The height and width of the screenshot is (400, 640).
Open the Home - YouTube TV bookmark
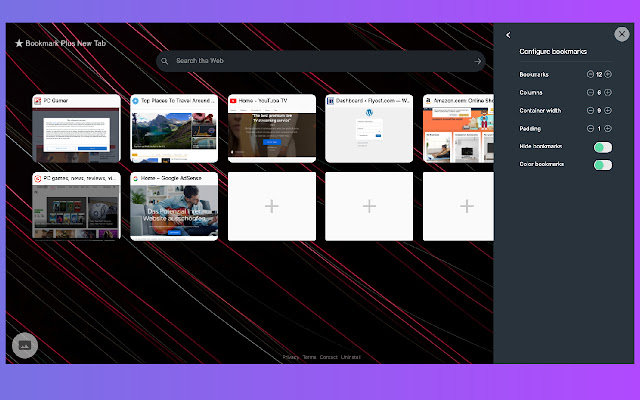point(271,129)
